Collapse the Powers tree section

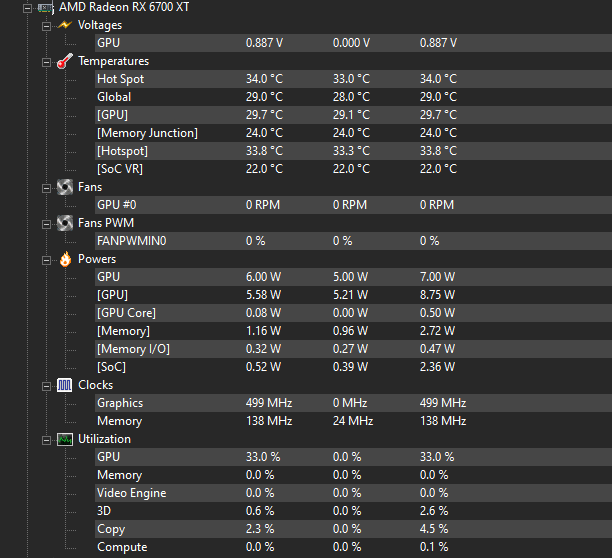(46, 259)
